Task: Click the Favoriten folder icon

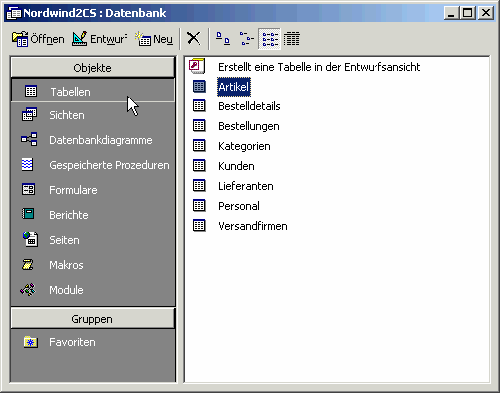Action: [x=31, y=342]
